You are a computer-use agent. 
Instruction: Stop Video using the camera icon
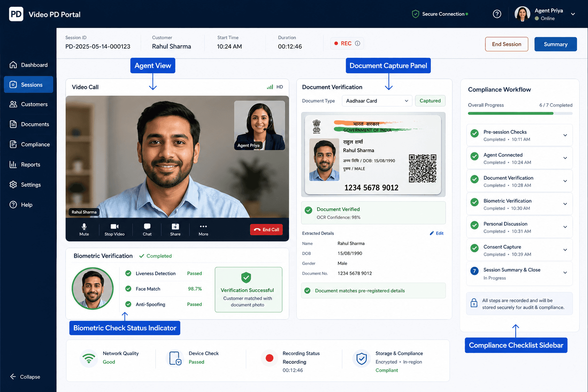tap(114, 229)
